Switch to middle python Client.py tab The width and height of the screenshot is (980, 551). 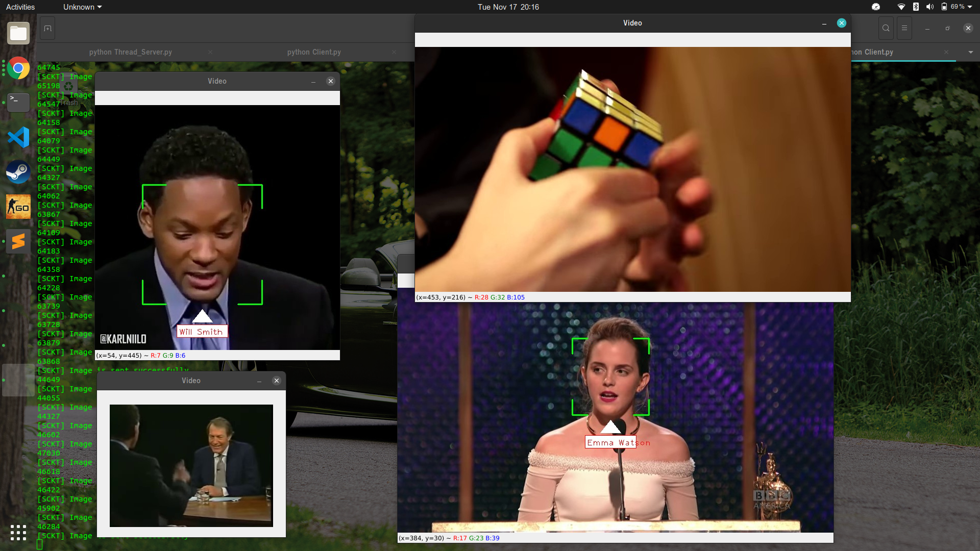click(x=314, y=52)
